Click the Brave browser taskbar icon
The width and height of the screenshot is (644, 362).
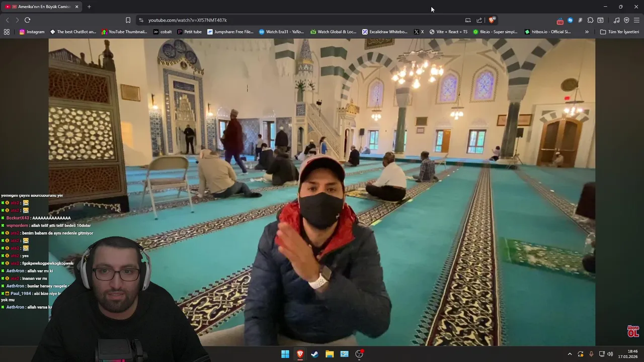(x=300, y=354)
